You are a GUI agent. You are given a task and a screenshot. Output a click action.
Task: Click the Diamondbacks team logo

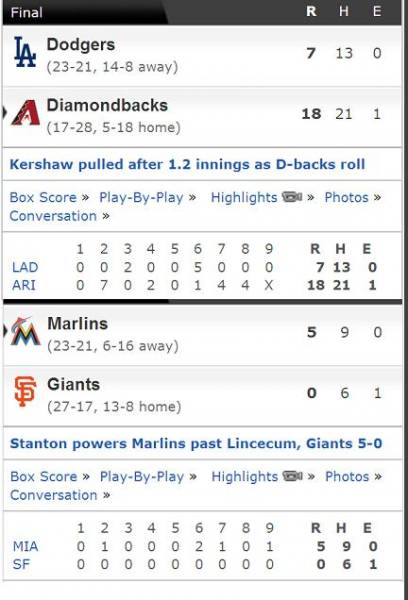click(26, 112)
